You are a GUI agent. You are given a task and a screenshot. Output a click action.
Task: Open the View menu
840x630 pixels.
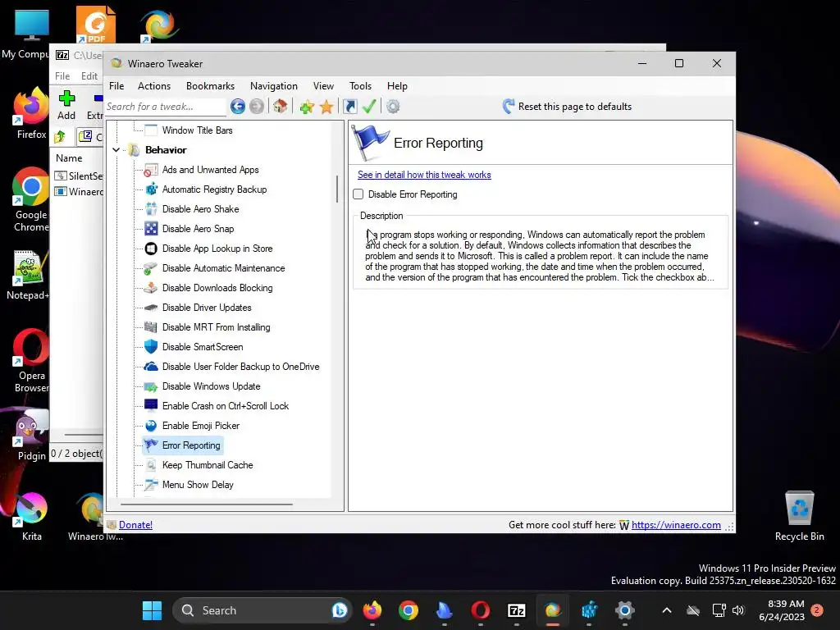point(323,85)
